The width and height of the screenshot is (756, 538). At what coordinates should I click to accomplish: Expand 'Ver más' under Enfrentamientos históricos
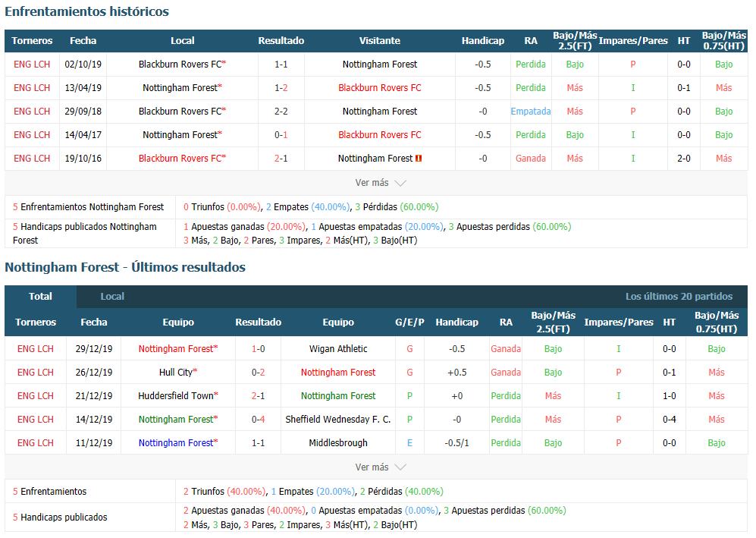tap(381, 183)
